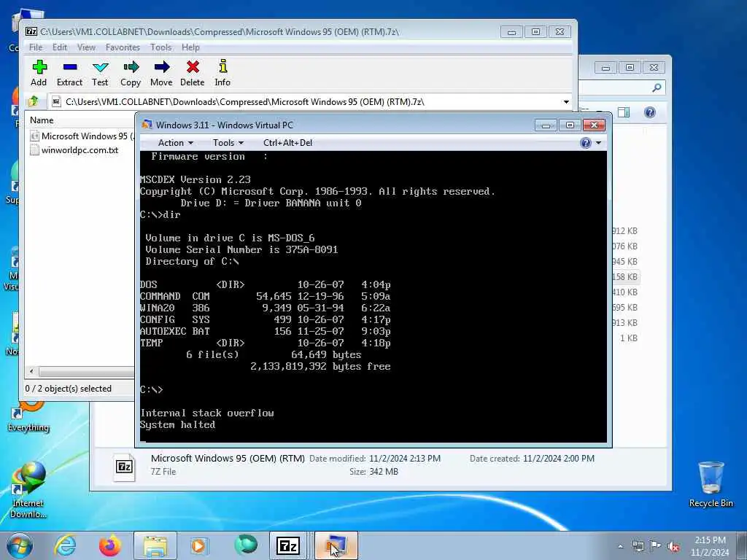Open the Windows Start menu
This screenshot has width=747, height=560.
click(x=19, y=545)
